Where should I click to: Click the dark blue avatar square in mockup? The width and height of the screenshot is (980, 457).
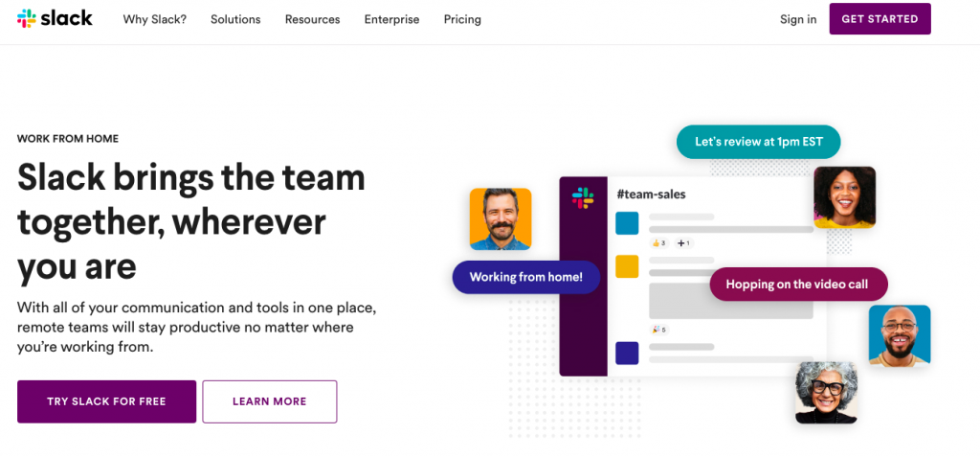[627, 354]
